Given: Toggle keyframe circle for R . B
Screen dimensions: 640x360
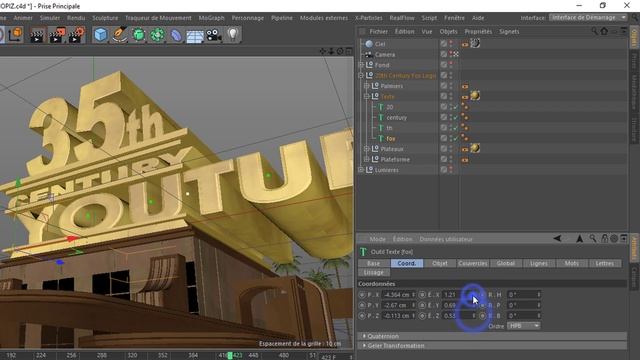Looking at the screenshot, I should (482, 316).
